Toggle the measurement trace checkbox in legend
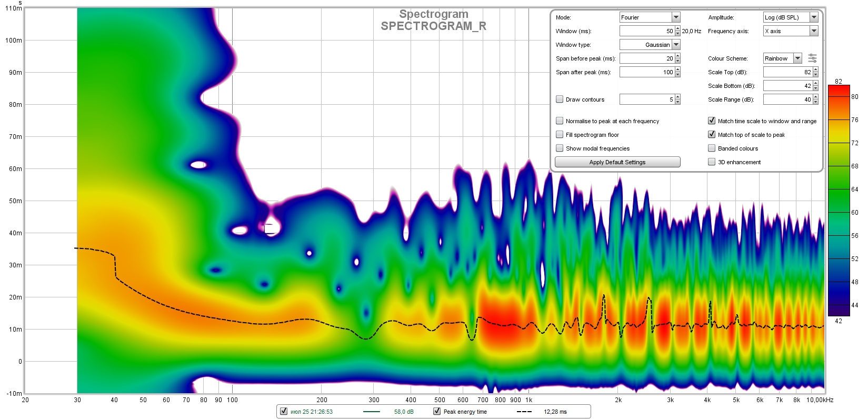The image size is (868, 419). coord(284,411)
